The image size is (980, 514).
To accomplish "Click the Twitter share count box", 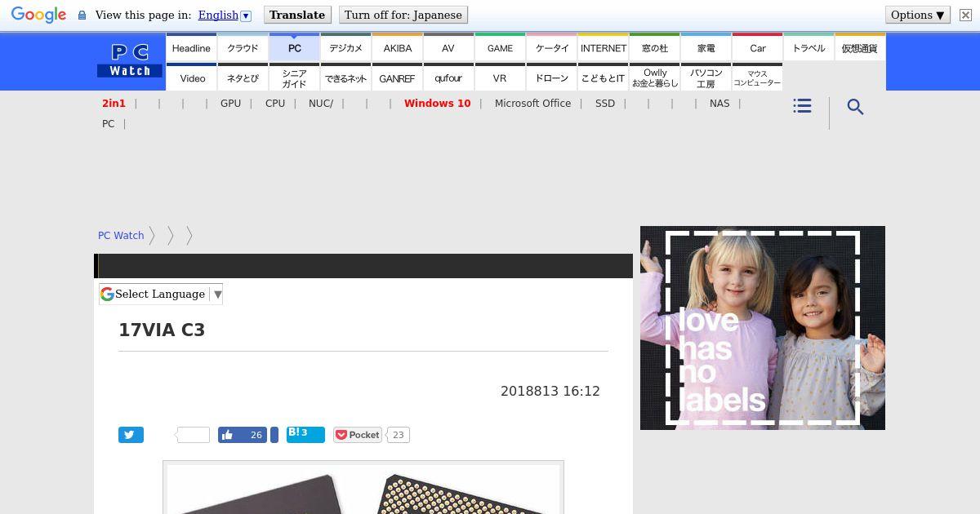I will coord(194,435).
